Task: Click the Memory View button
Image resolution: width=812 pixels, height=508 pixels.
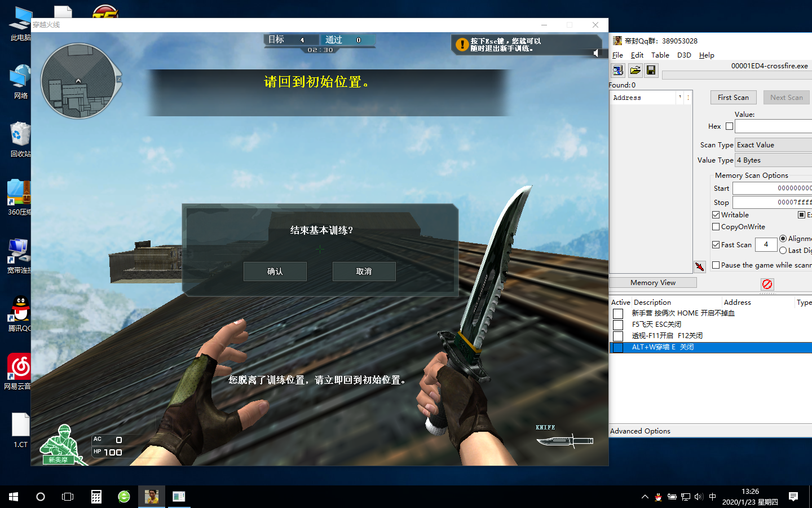Action: [653, 283]
